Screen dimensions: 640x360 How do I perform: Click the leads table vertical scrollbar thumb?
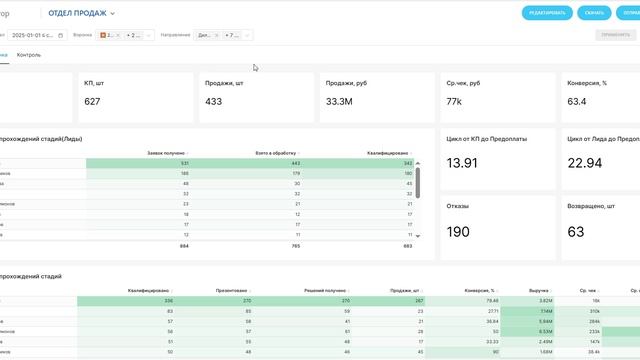(x=418, y=182)
